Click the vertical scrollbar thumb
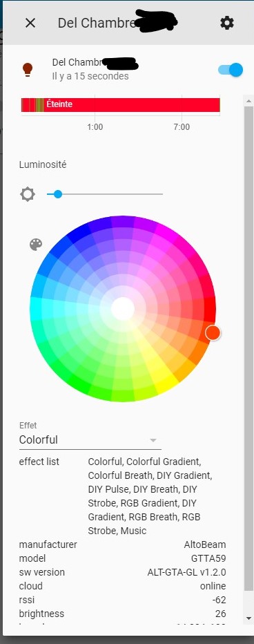This screenshot has height=644, width=254. (x=248, y=349)
